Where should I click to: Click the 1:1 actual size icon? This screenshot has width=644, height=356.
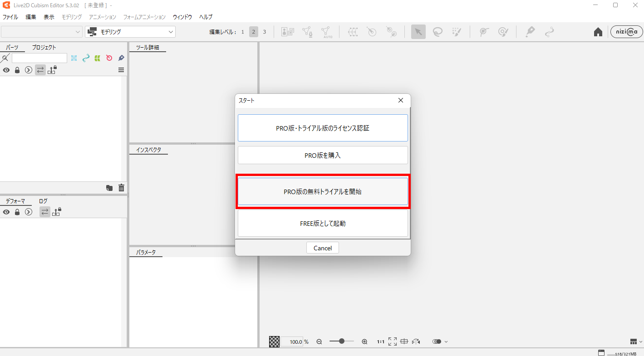click(x=381, y=341)
